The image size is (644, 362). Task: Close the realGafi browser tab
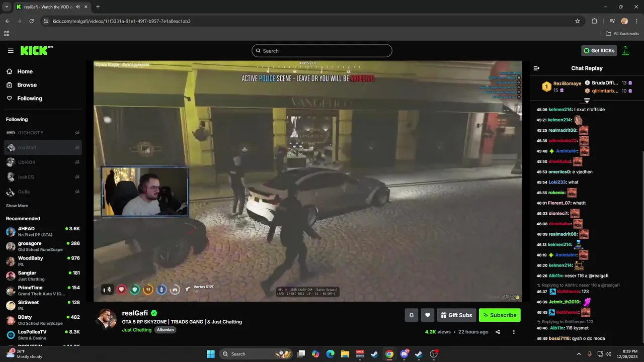pyautogui.click(x=85, y=7)
